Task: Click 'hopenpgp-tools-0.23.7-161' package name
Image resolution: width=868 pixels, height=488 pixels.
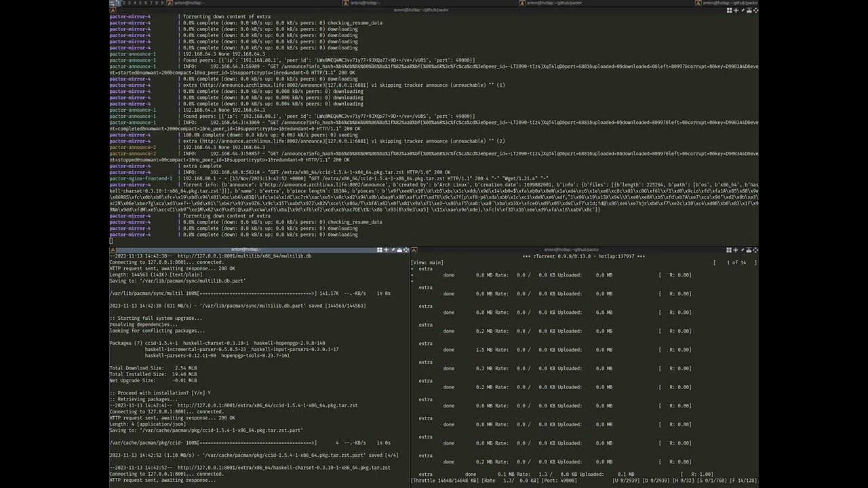Action: point(255,356)
